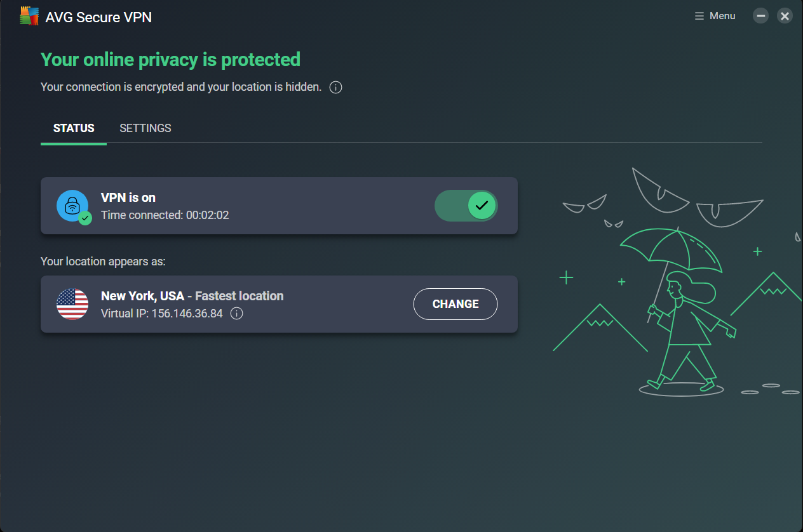The height and width of the screenshot is (532, 803).
Task: Switch to the SETTINGS tab
Action: click(x=145, y=128)
